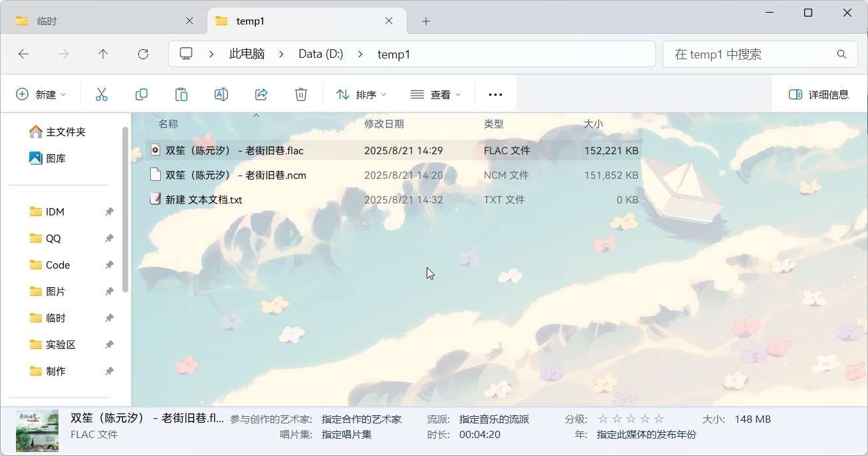Go back with the left arrow

click(24, 55)
